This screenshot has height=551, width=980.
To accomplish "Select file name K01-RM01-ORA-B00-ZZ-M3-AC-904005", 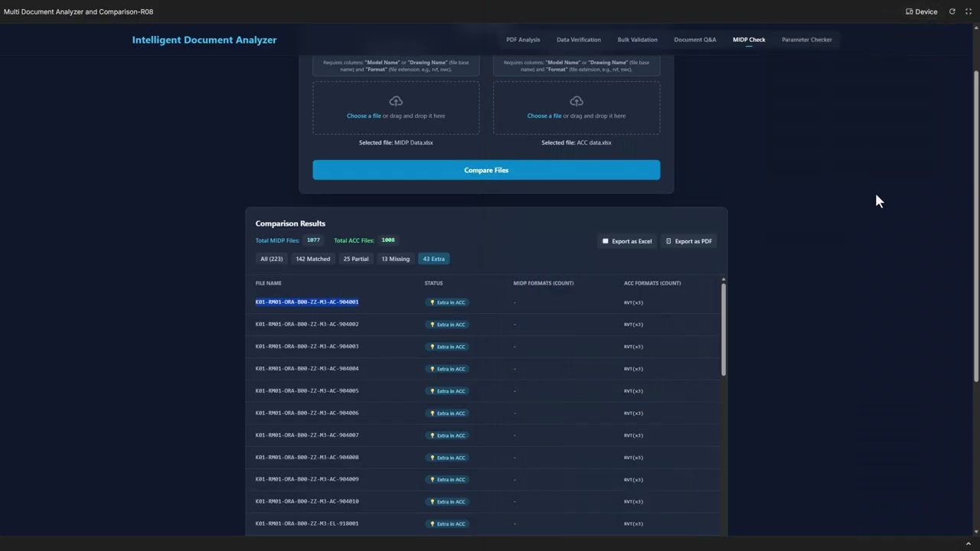I will (x=307, y=391).
